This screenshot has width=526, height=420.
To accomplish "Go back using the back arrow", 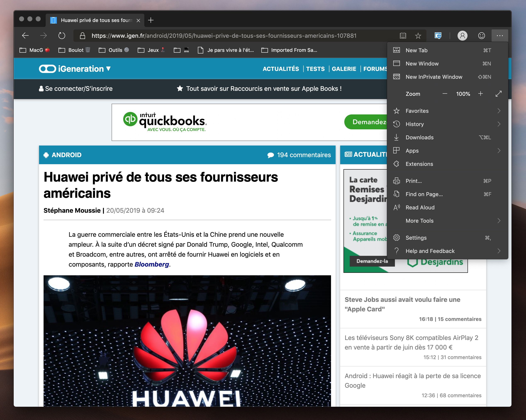I will (x=25, y=36).
